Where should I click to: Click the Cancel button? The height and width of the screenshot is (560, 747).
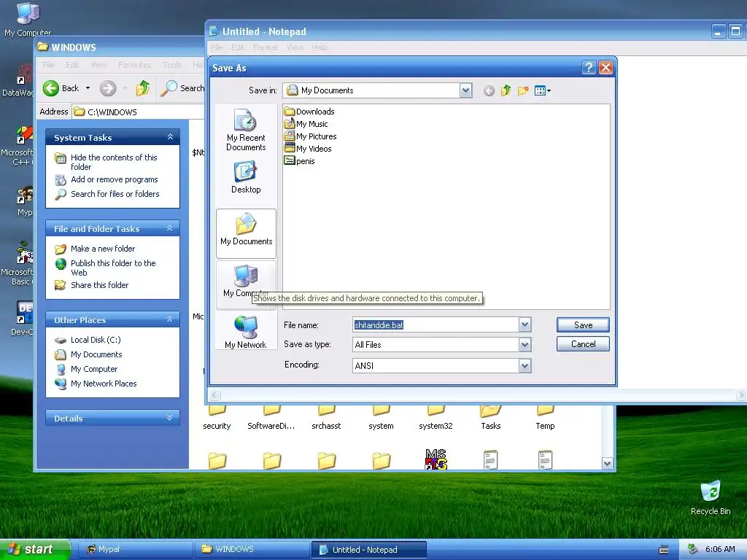pos(583,344)
